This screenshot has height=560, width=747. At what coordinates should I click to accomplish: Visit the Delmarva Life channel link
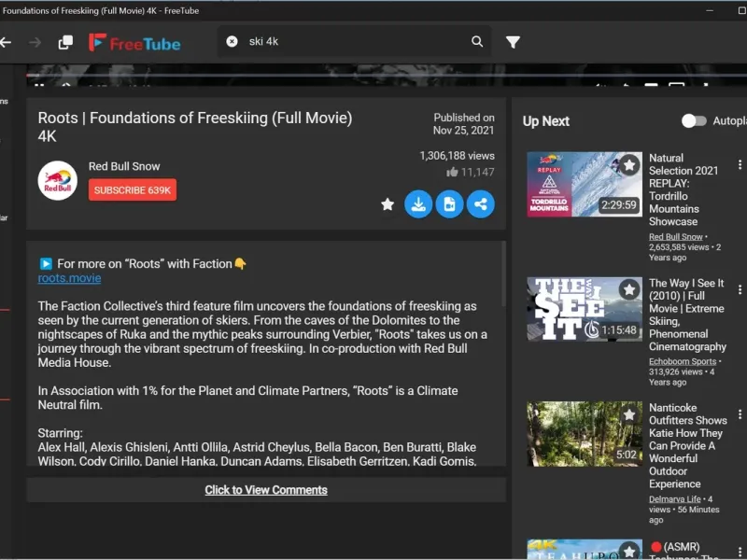coord(674,499)
